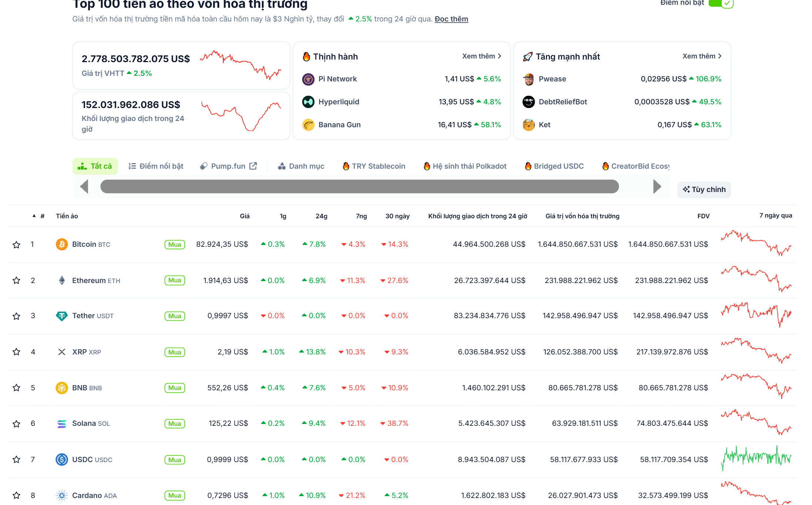Image resolution: width=812 pixels, height=505 pixels.
Task: Sort by 7ng change column
Action: pyautogui.click(x=361, y=216)
